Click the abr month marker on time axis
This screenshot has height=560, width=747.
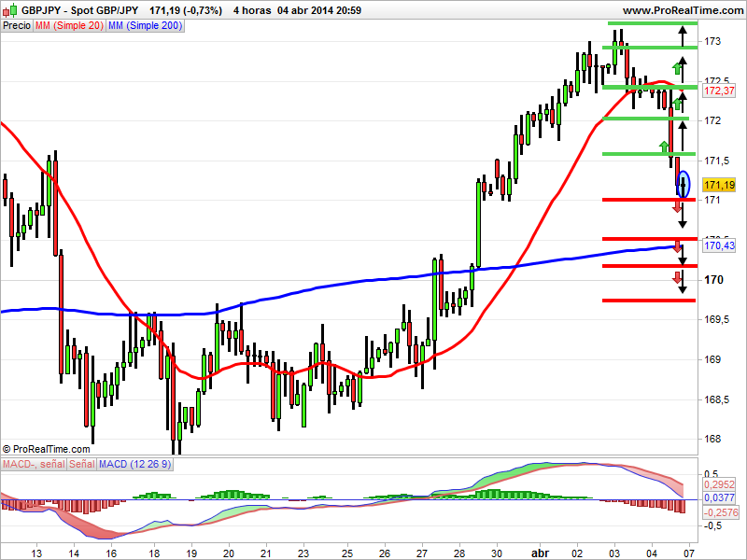(x=540, y=553)
